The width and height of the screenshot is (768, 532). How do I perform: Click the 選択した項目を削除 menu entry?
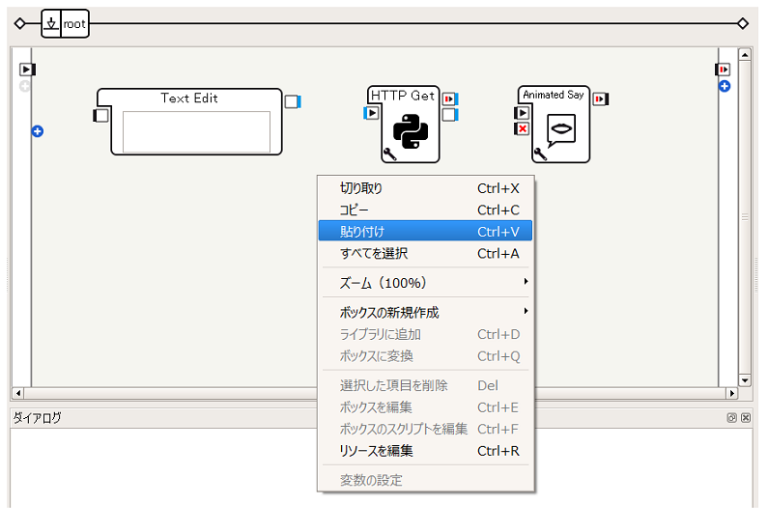point(425,385)
